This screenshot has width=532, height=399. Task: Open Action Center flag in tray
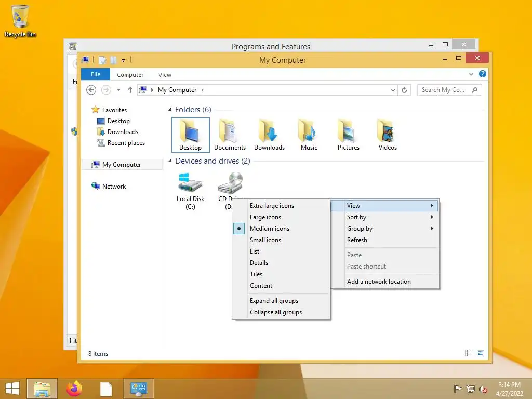458,389
